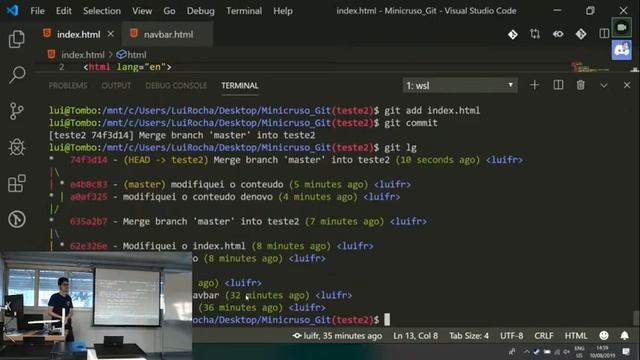Show the Debug Console panel tab
This screenshot has height=360, width=640.
click(176, 85)
